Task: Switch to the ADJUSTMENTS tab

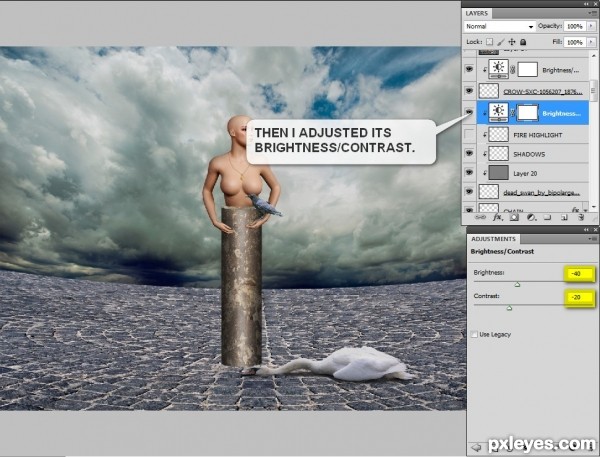Action: point(493,238)
